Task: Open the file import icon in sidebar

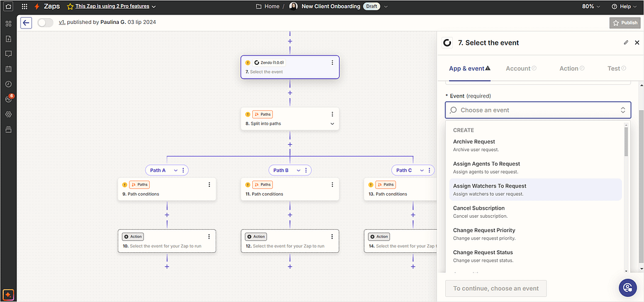Action: pos(8,39)
